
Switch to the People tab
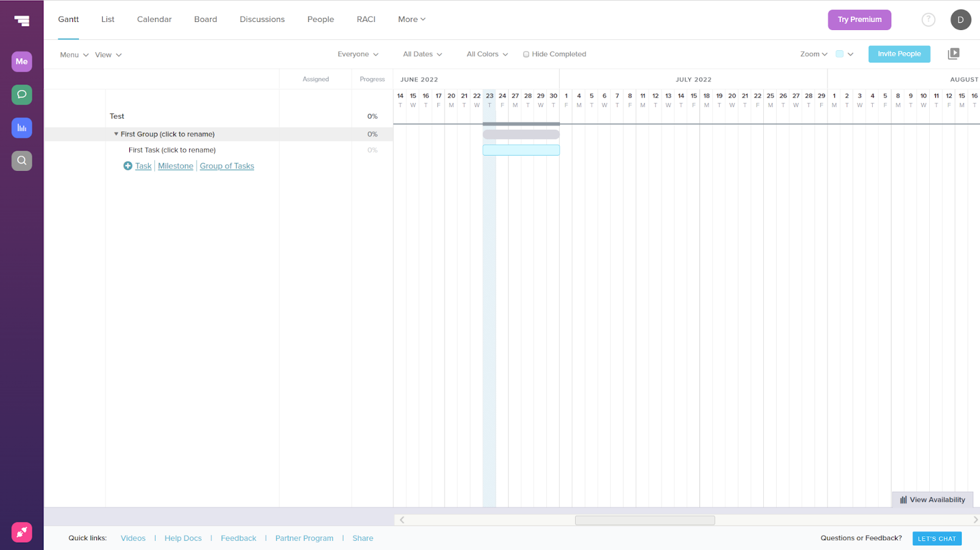click(321, 20)
